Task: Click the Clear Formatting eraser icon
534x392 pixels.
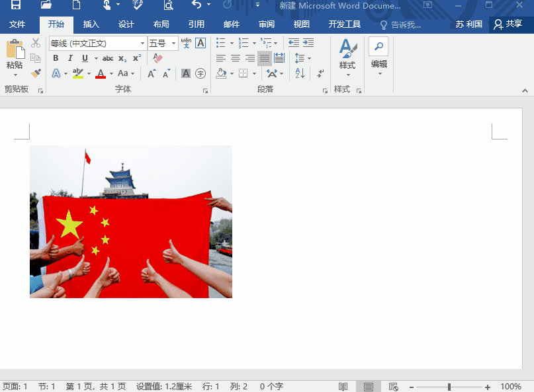Action: [157, 58]
